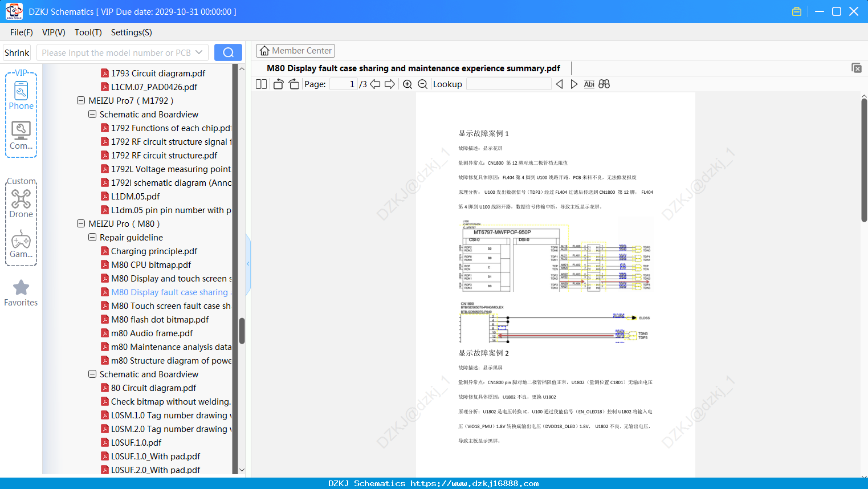Viewport: 868px width, 489px height.
Task: Find next lookup match
Action: pos(574,84)
